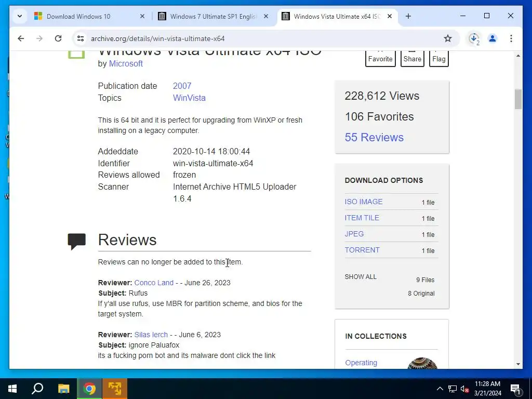Open a new tab with the plus button
The width and height of the screenshot is (532, 399).
pos(408,16)
